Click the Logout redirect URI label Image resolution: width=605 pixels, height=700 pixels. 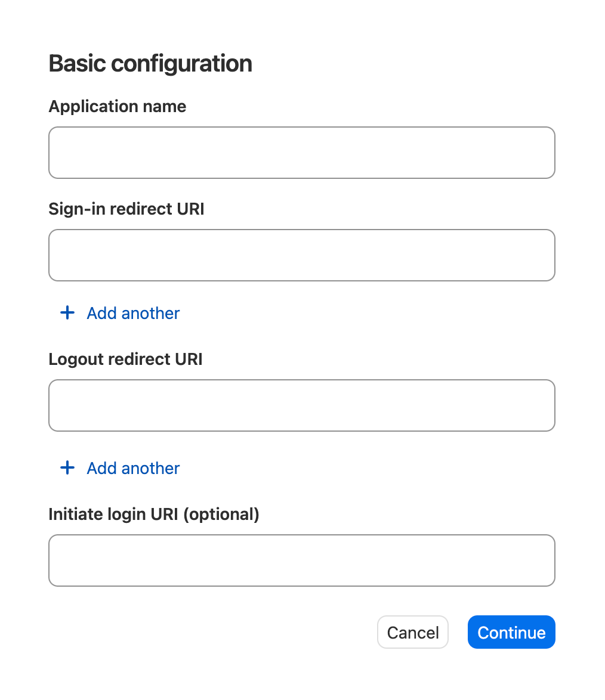coord(125,359)
